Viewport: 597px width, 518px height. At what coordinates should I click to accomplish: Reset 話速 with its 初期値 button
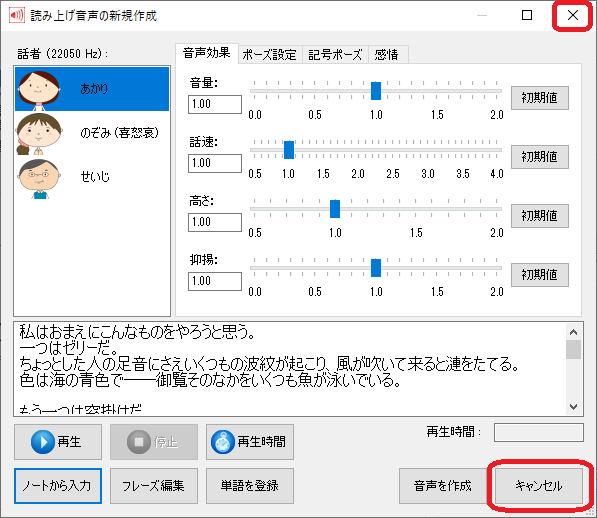point(540,157)
